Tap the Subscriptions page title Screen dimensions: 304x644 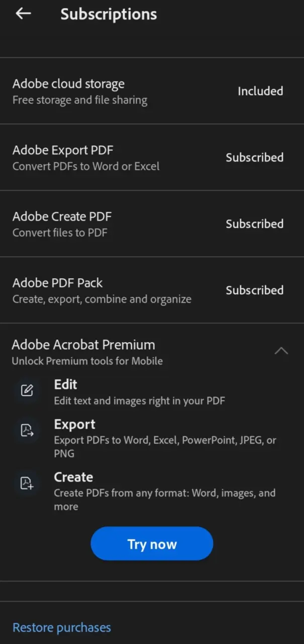click(109, 14)
